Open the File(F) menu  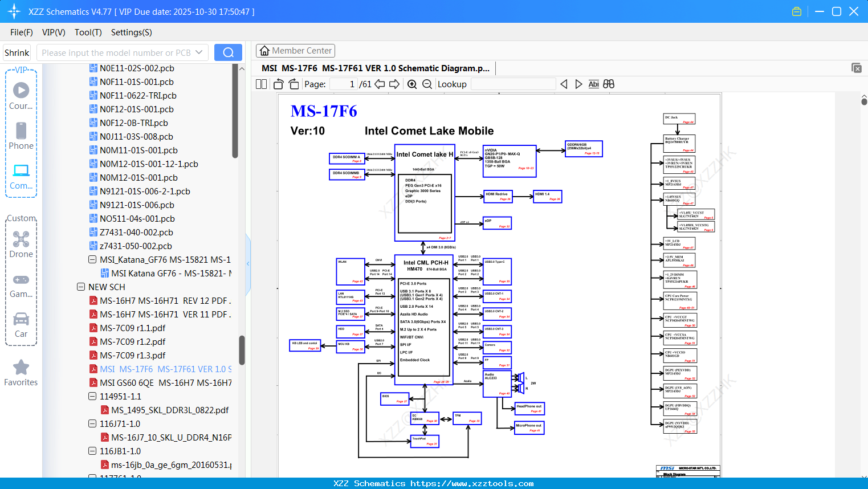point(22,32)
